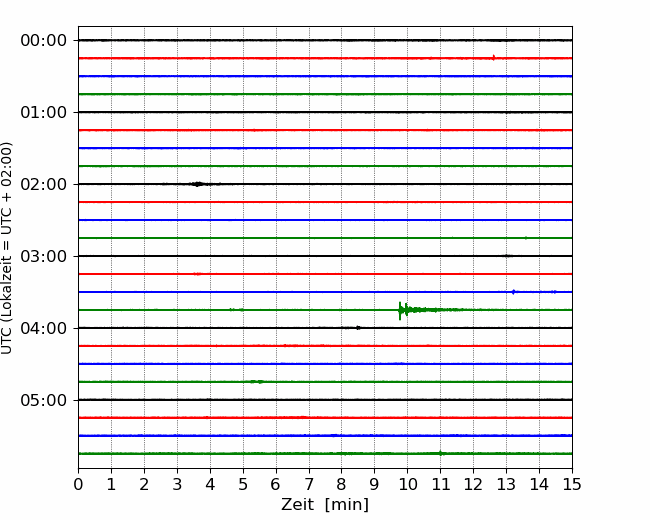Click the black signal burst on the 02:00 trace
Image resolution: width=650 pixels, height=520 pixels.
198,184
